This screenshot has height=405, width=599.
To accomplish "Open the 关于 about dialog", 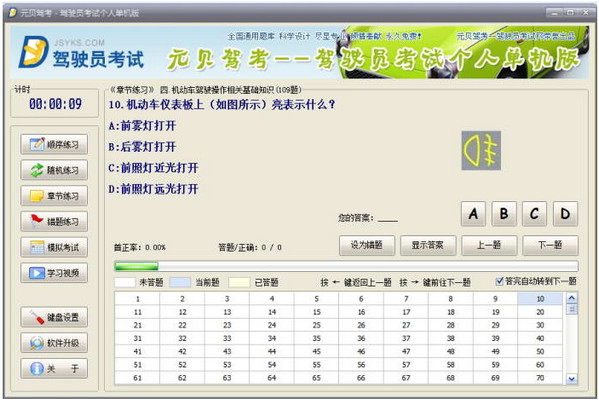I will tap(54, 368).
